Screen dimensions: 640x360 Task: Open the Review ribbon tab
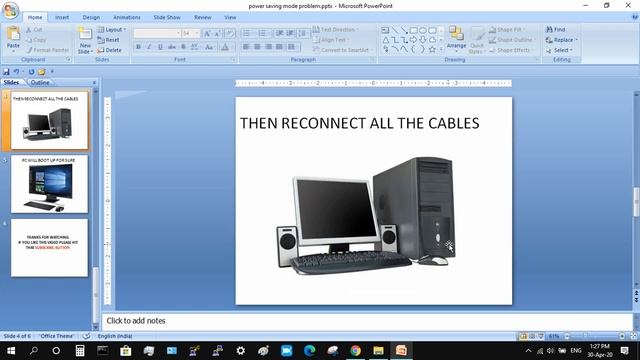202,18
